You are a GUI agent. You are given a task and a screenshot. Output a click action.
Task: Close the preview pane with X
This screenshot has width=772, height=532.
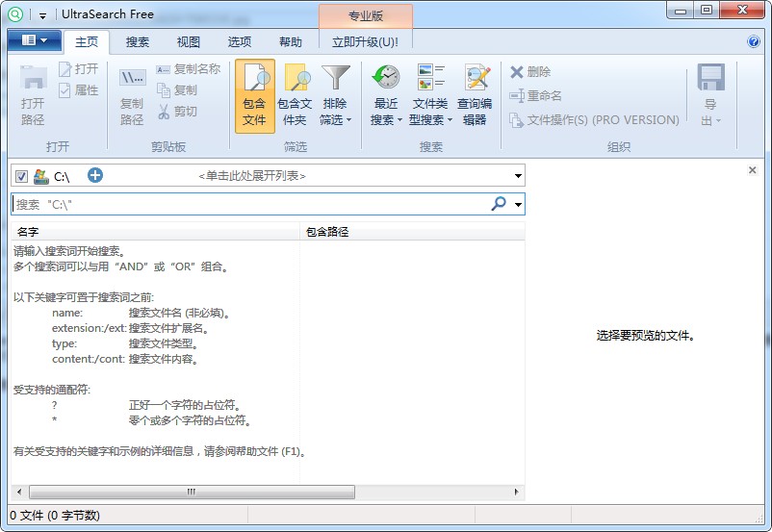753,170
